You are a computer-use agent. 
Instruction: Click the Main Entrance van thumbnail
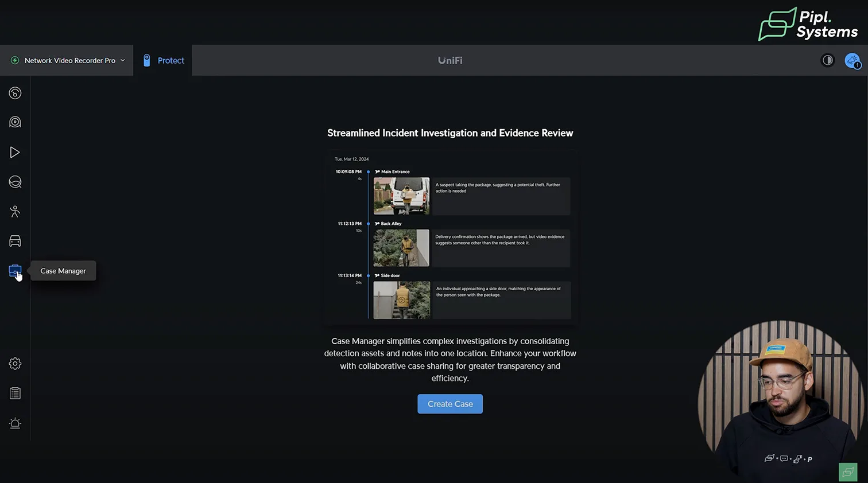point(401,196)
